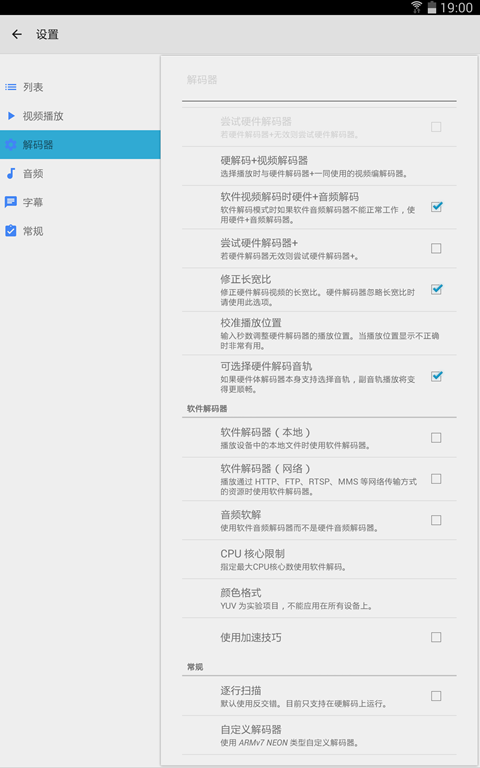This screenshot has height=768, width=480.
Task: Open CPU 核心限制 option
Action: 319,559
